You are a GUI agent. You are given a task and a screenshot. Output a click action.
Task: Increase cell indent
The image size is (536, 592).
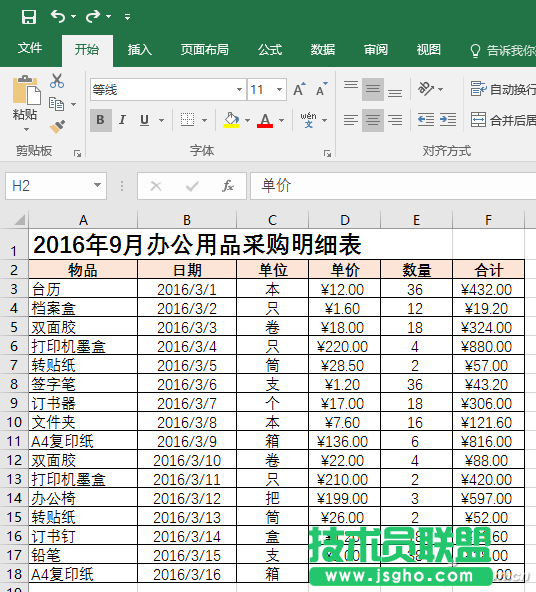[x=448, y=120]
